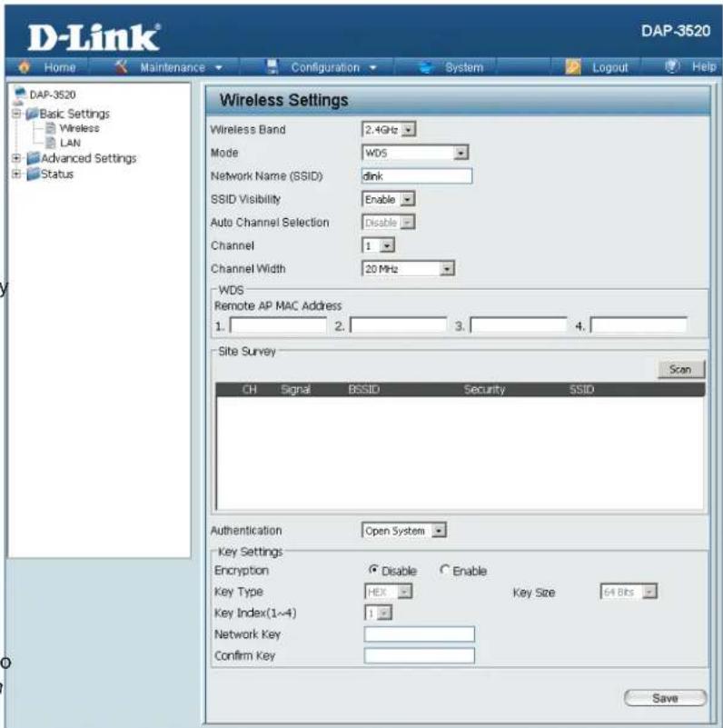Screen dimensions: 723x728
Task: Click the Signal column header
Action: pyautogui.click(x=295, y=390)
